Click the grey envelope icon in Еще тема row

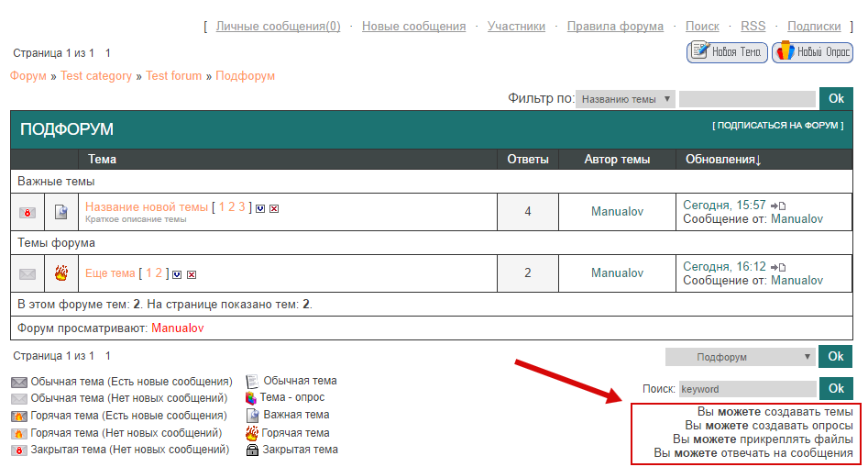27,273
